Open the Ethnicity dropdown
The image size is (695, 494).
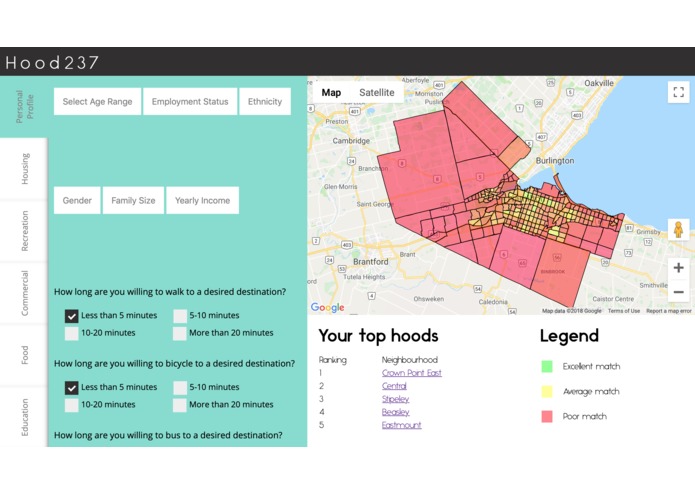[265, 101]
